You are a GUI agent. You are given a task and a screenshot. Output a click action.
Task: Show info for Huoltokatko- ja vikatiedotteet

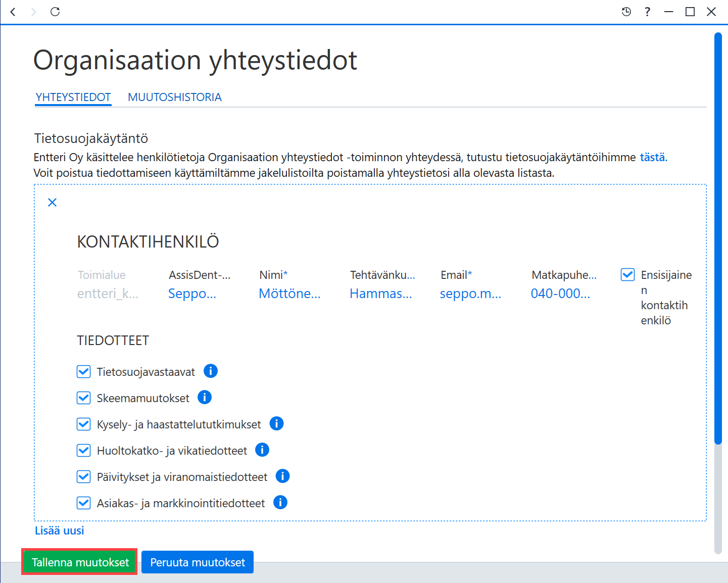[x=262, y=450]
